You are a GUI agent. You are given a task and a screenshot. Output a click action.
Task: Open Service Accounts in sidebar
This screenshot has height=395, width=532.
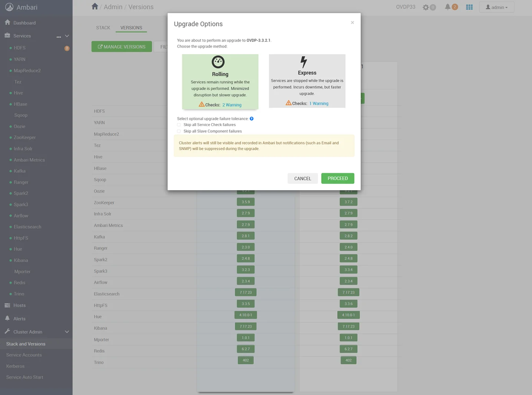pyautogui.click(x=24, y=355)
